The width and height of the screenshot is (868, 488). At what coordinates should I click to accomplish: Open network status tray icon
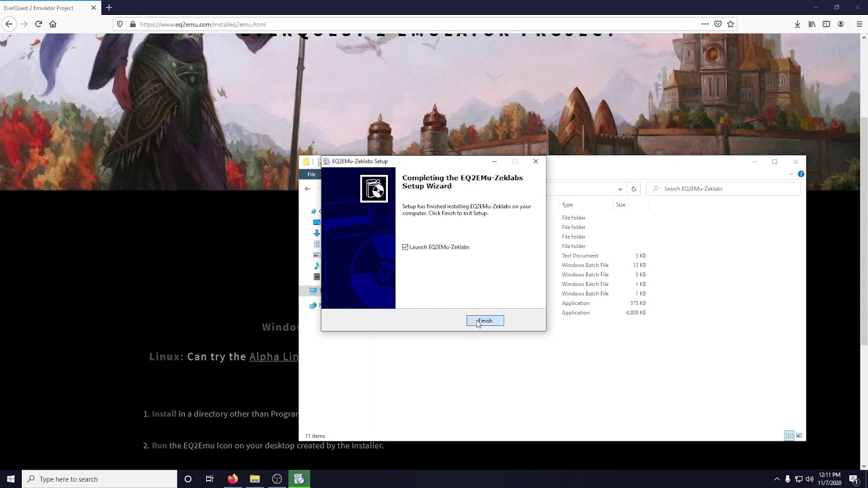[799, 479]
